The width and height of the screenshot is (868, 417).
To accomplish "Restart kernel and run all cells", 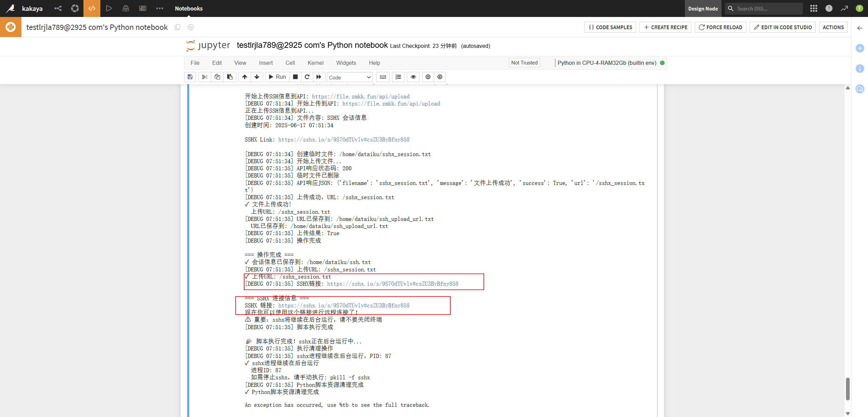I will [319, 77].
